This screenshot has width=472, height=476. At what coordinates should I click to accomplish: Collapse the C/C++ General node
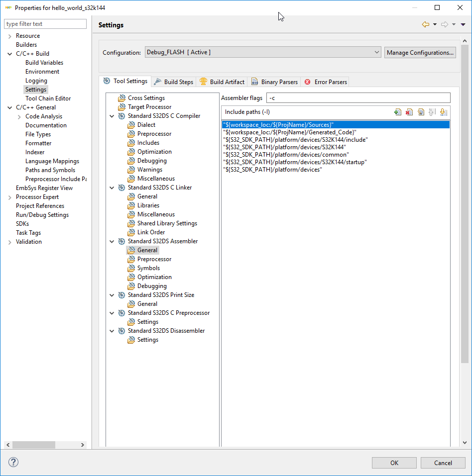click(10, 108)
